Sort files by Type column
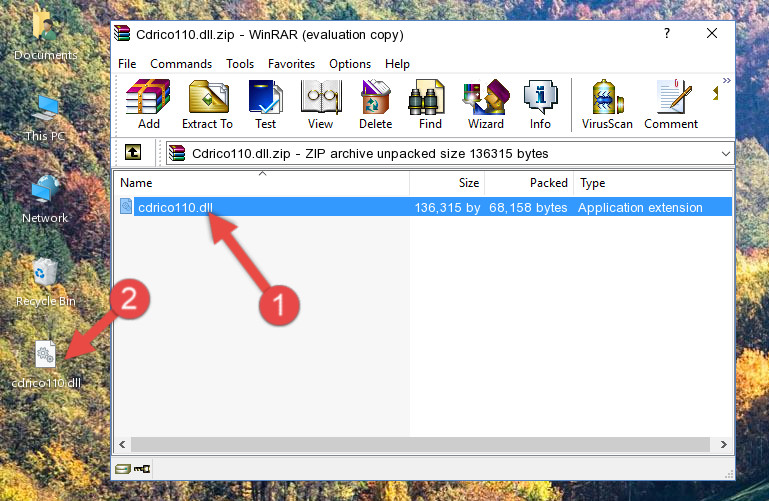769x501 pixels. tap(653, 183)
